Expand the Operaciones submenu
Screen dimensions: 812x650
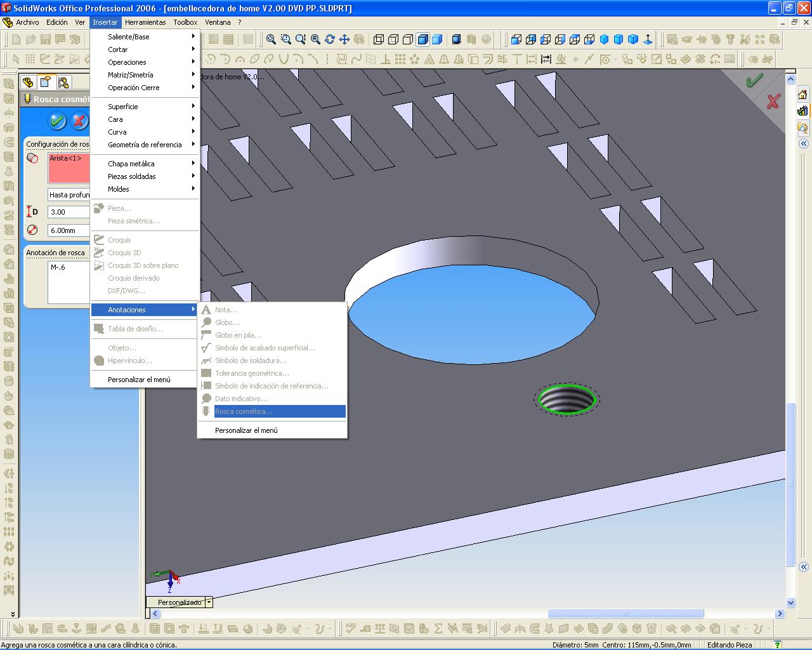[x=145, y=62]
